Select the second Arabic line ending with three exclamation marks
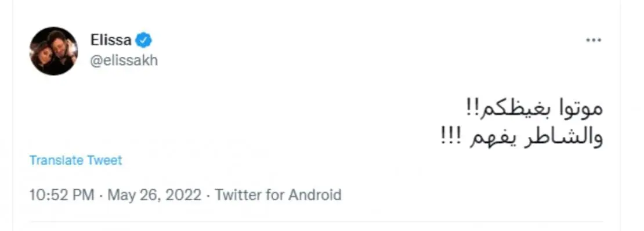 pos(522,137)
